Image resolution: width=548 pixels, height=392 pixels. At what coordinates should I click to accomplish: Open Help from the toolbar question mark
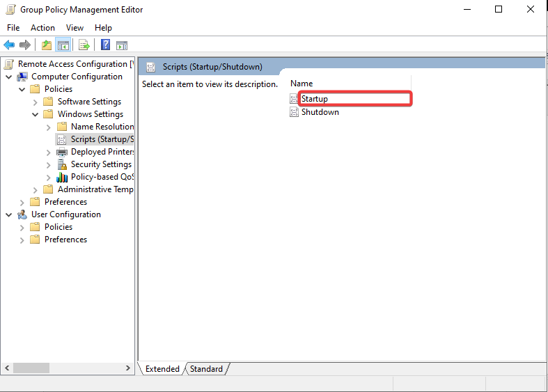pos(105,45)
